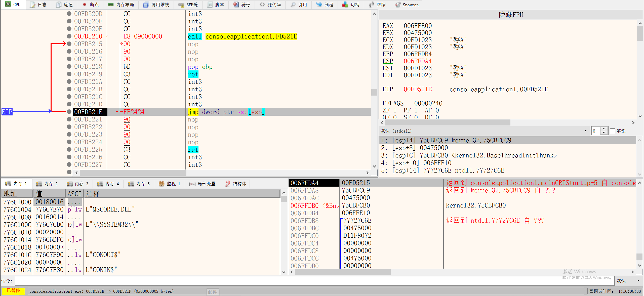Enable the 解锁 checkbox near the arguments panel
This screenshot has height=296, width=644.
[x=613, y=131]
